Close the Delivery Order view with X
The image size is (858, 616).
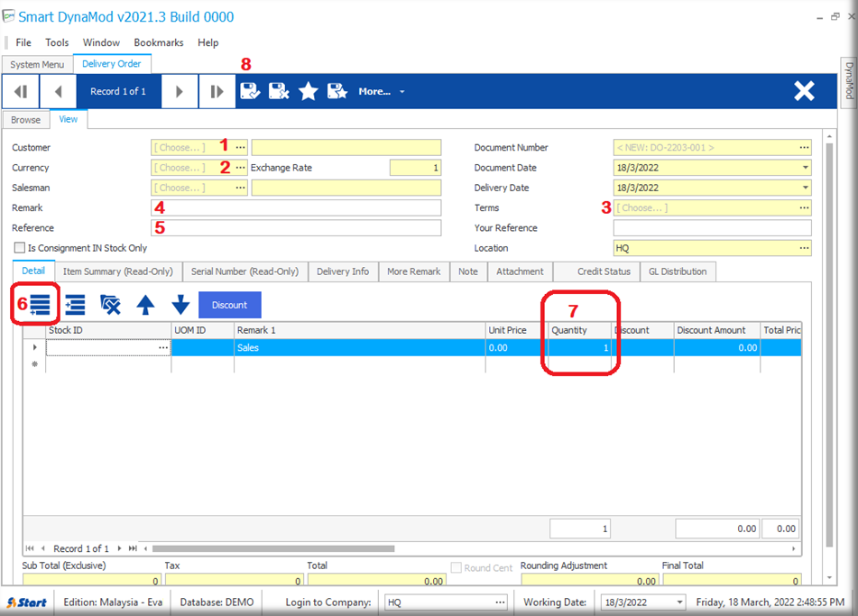pos(803,91)
